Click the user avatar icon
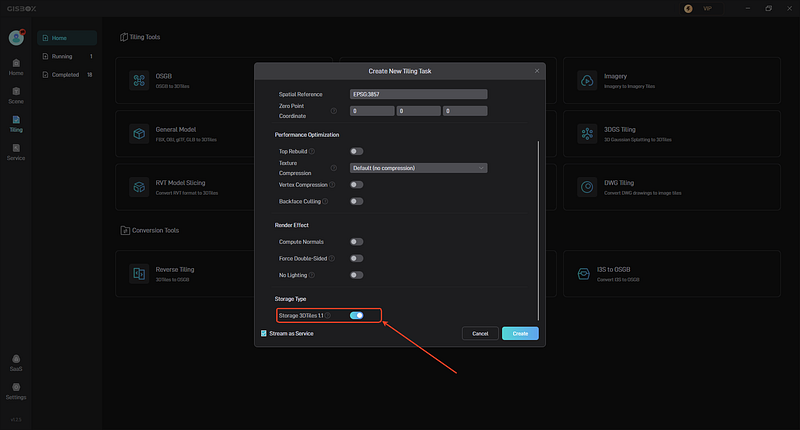800x430 pixels. click(x=16, y=38)
